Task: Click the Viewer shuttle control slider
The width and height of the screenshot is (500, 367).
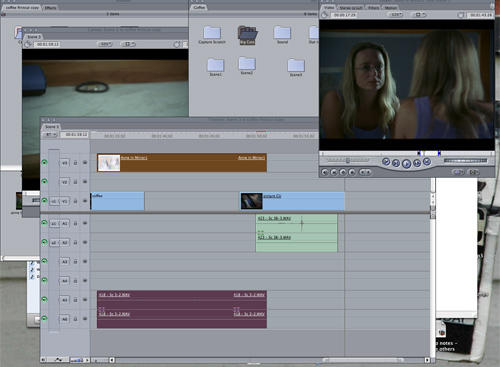Action: click(347, 161)
